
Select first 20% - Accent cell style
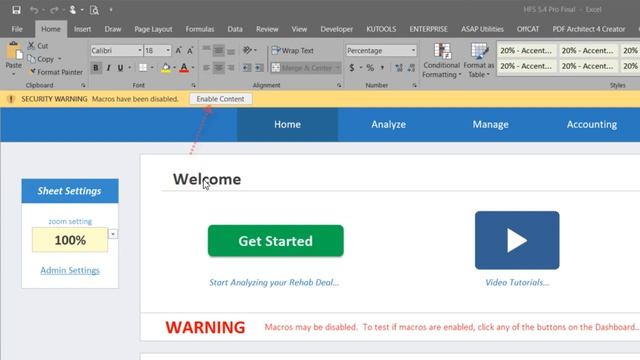pyautogui.click(x=526, y=51)
